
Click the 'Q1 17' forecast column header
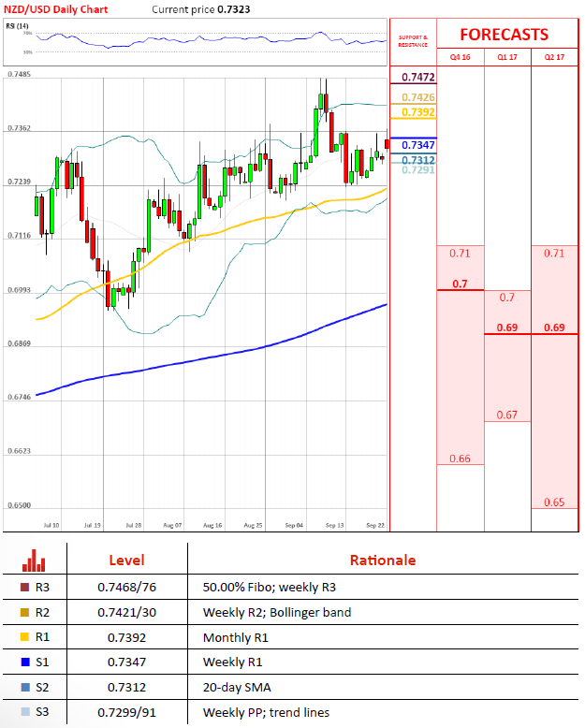(x=507, y=57)
